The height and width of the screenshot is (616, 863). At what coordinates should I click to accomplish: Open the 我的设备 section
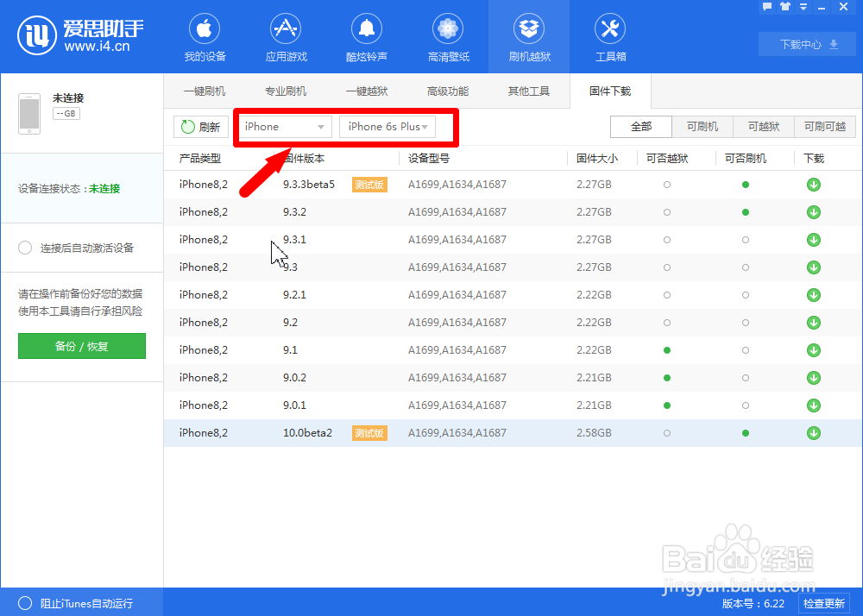coord(204,36)
